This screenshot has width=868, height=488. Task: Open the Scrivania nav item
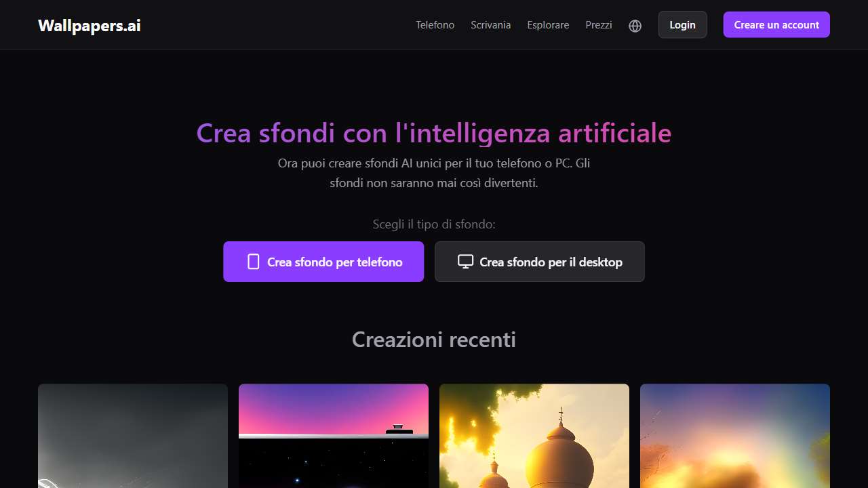click(x=491, y=25)
